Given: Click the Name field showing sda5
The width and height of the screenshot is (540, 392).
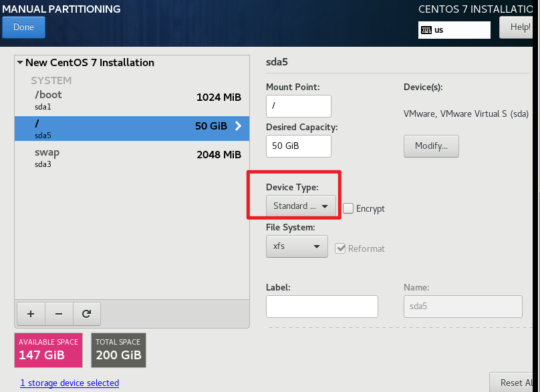Looking at the screenshot, I should coord(463,307).
